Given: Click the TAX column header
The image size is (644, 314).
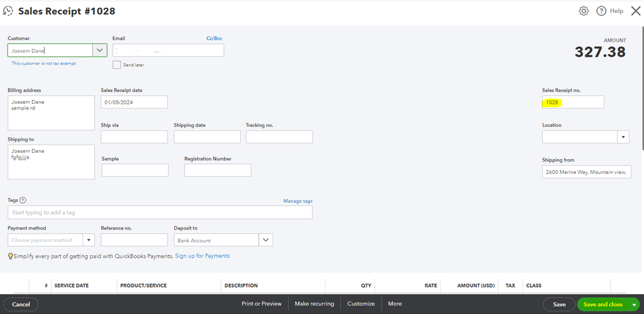Looking at the screenshot, I should pos(511,286).
